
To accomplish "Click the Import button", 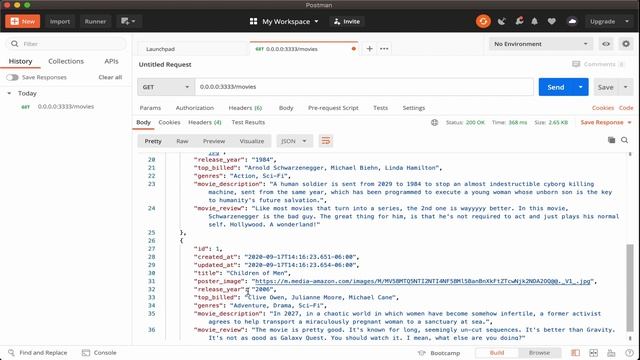I will [x=60, y=21].
